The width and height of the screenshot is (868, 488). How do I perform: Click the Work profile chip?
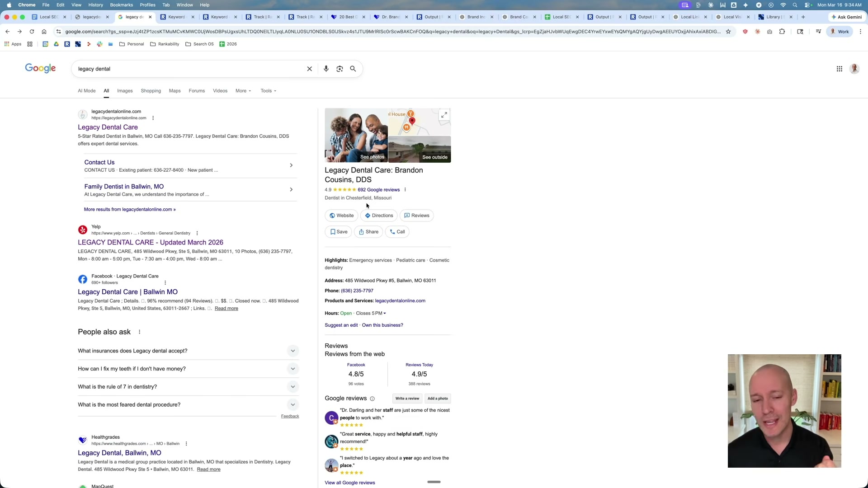pyautogui.click(x=839, y=32)
